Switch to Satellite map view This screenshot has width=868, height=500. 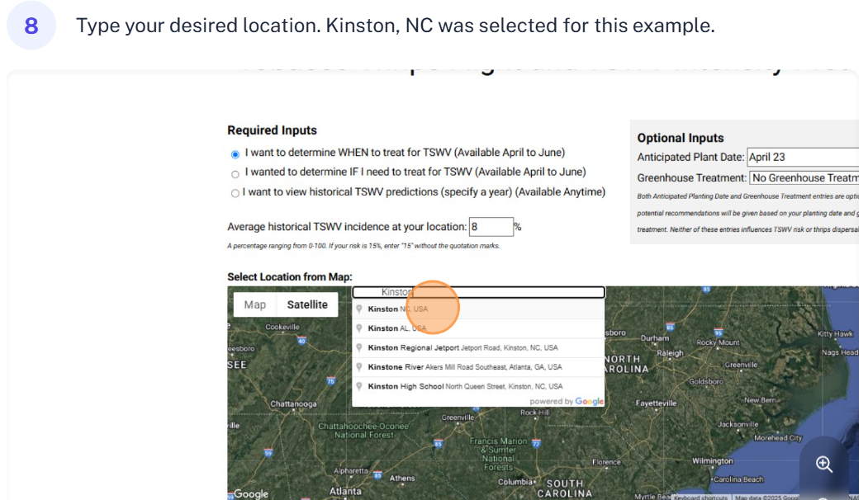[x=306, y=304]
